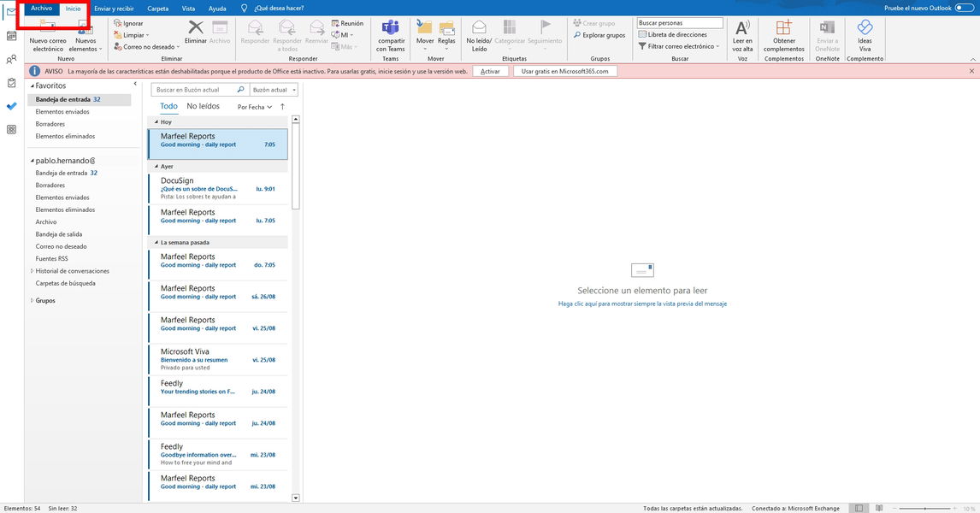Click Explorar grupos
This screenshot has height=513, width=980.
click(x=599, y=36)
